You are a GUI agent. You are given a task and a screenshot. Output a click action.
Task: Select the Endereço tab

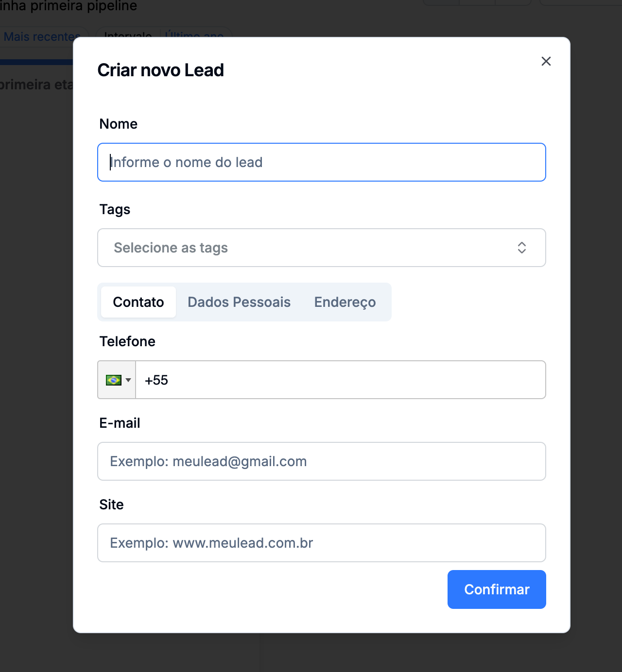point(345,302)
